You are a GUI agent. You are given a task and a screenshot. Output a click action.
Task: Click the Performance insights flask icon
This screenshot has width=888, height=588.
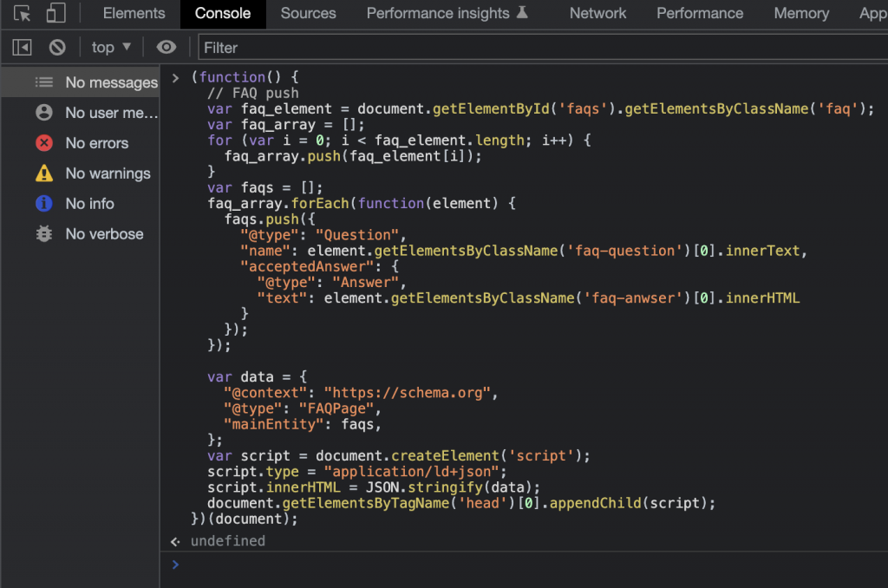(x=522, y=12)
